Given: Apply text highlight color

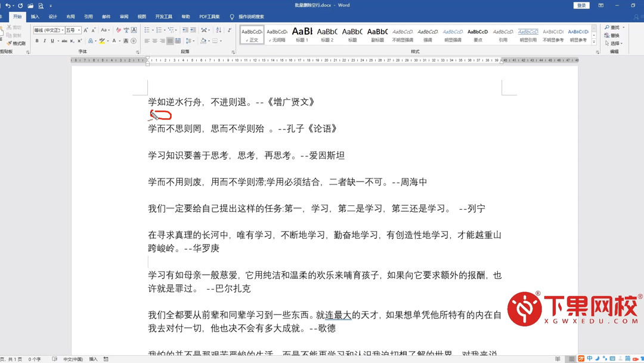Looking at the screenshot, I should click(102, 41).
